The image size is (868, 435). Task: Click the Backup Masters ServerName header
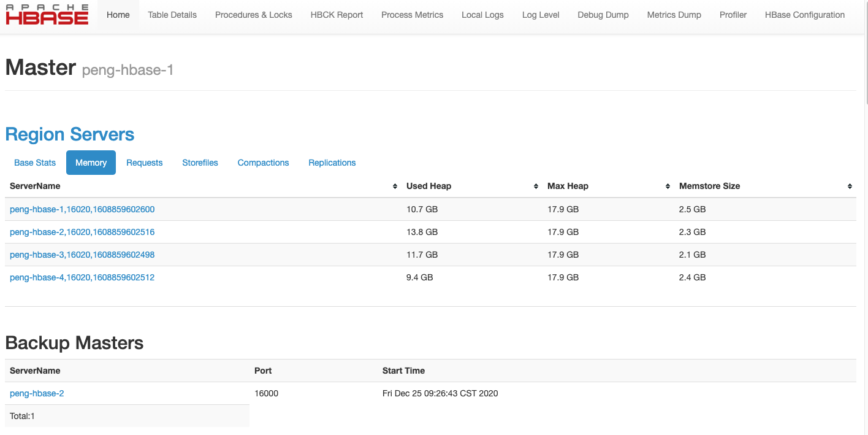point(35,371)
